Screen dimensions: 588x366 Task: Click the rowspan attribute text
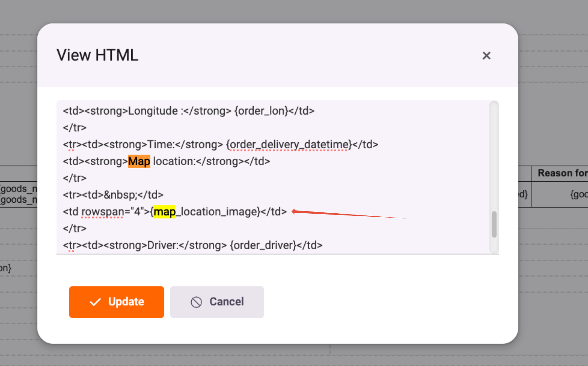[x=102, y=212]
